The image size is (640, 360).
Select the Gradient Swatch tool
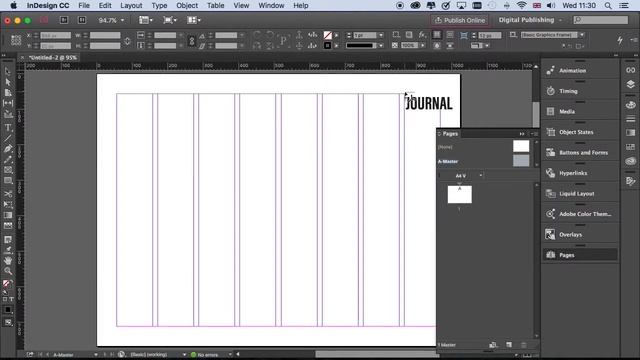[x=8, y=215]
